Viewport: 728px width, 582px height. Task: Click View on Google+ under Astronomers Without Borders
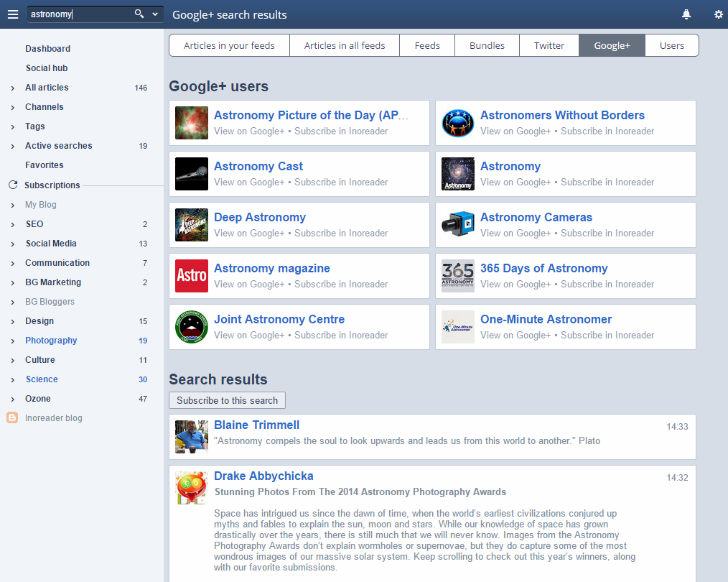pyautogui.click(x=515, y=131)
